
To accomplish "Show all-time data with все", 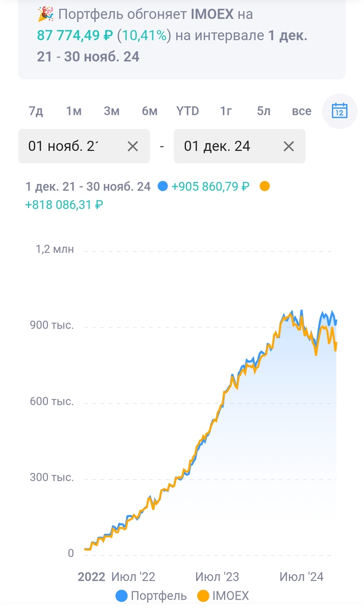I will pos(302,111).
